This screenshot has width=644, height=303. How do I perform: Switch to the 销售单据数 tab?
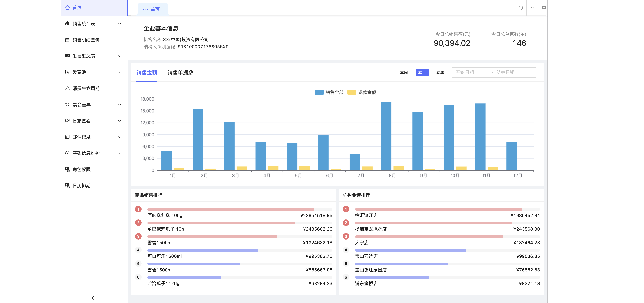[180, 73]
